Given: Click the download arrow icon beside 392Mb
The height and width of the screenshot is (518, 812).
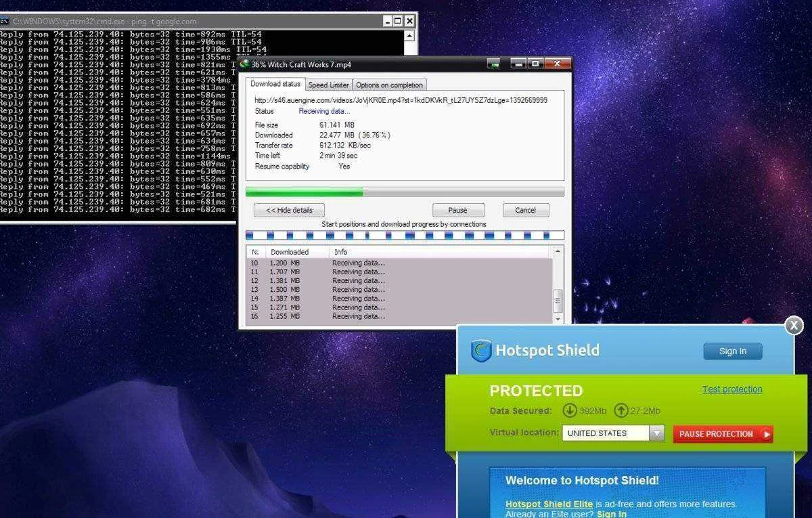Looking at the screenshot, I should coord(570,410).
